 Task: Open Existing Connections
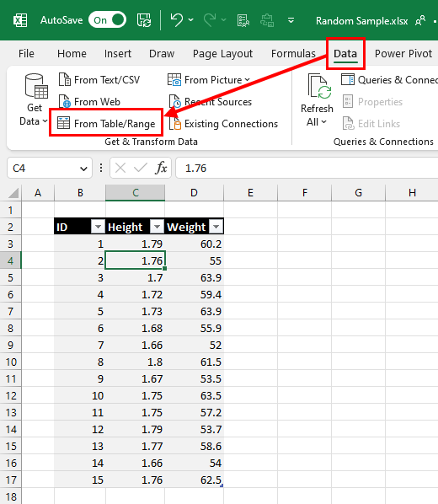click(x=224, y=124)
